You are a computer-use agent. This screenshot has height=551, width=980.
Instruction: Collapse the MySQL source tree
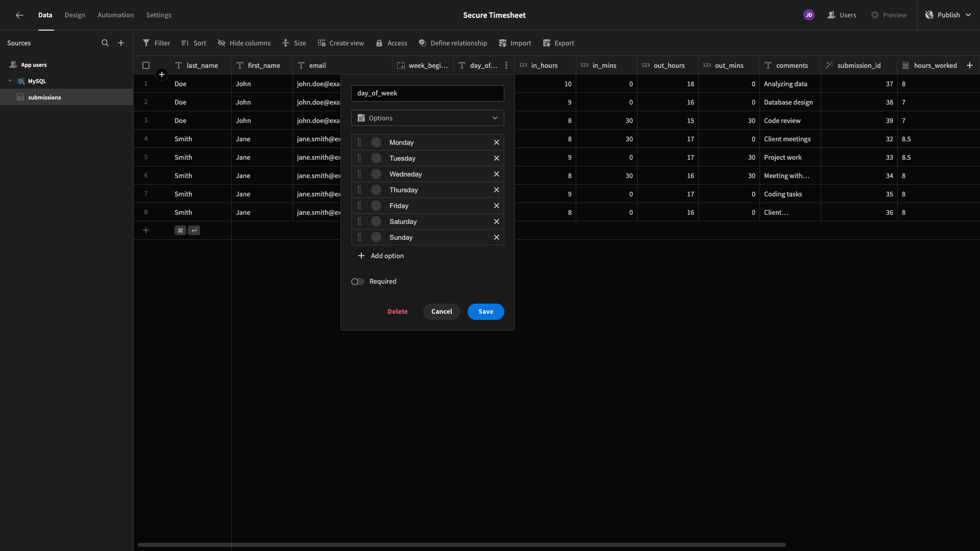(10, 81)
